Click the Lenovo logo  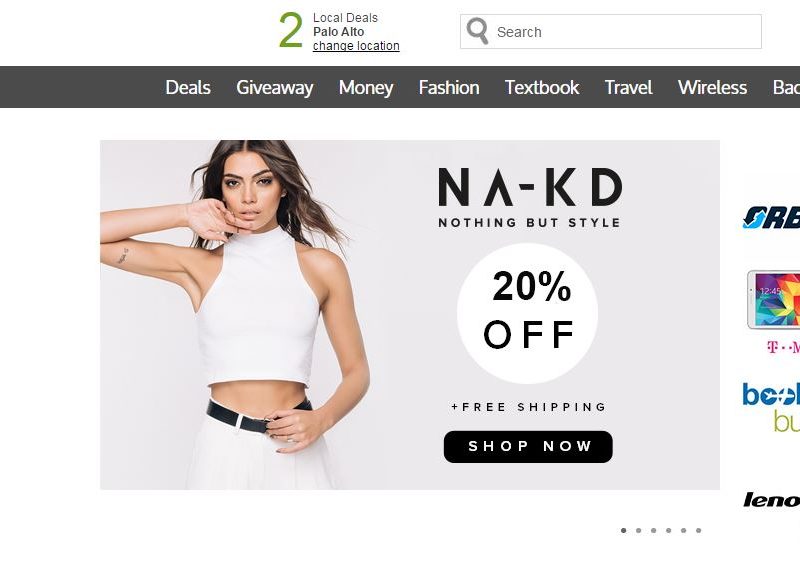tap(771, 500)
